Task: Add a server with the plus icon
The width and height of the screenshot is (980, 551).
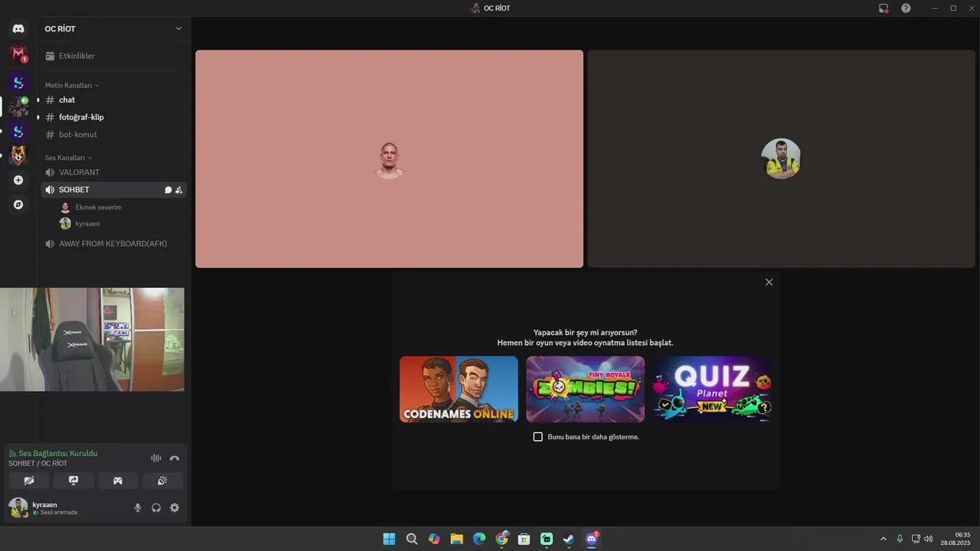Action: [x=18, y=180]
